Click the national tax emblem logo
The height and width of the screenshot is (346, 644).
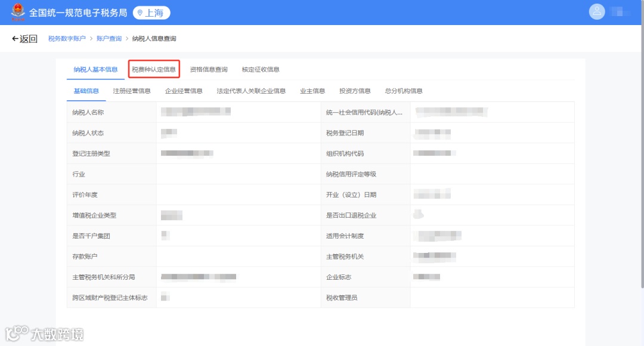click(18, 13)
